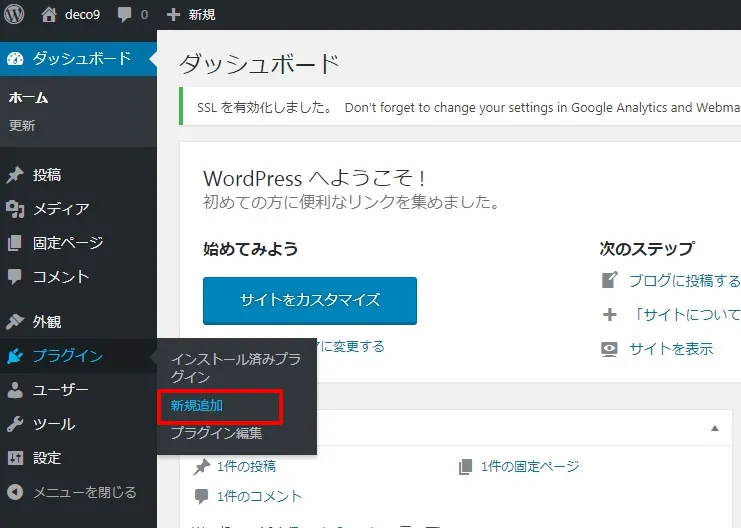The width and height of the screenshot is (741, 528).
Task: Open the deco9 site home icon
Action: click(49, 14)
